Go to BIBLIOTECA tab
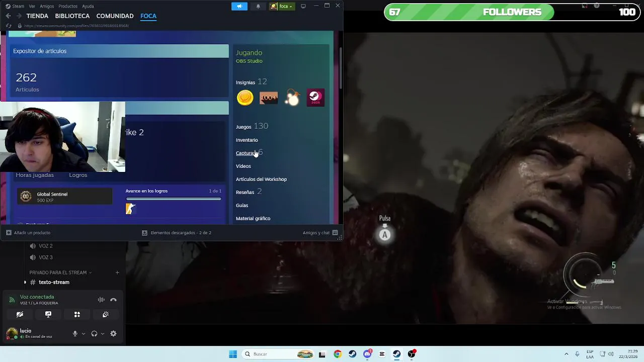The height and width of the screenshot is (362, 644). click(72, 16)
